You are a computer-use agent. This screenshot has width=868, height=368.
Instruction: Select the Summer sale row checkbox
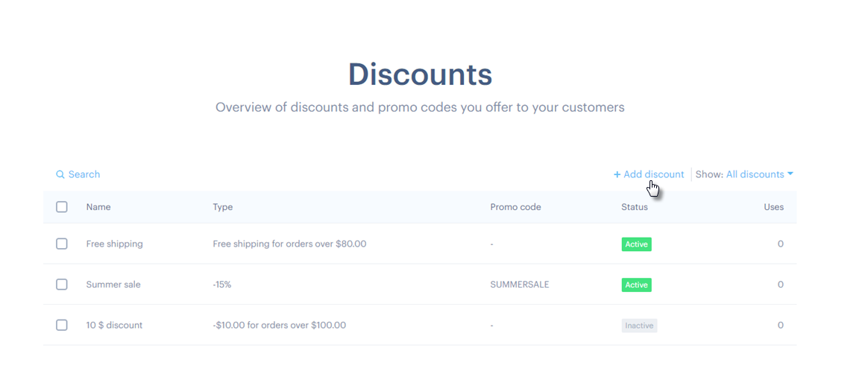pyautogui.click(x=62, y=285)
